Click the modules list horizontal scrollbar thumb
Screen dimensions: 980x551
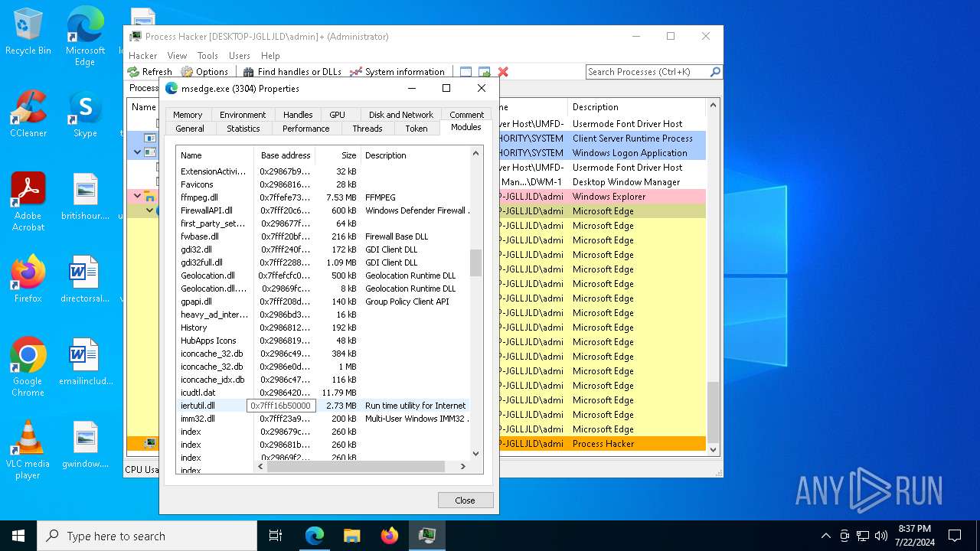pos(355,466)
